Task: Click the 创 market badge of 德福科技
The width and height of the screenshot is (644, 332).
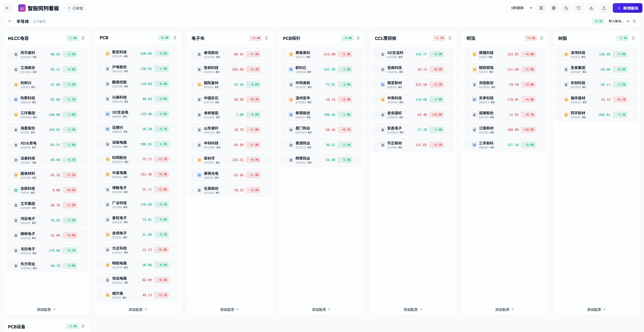Action: [474, 55]
